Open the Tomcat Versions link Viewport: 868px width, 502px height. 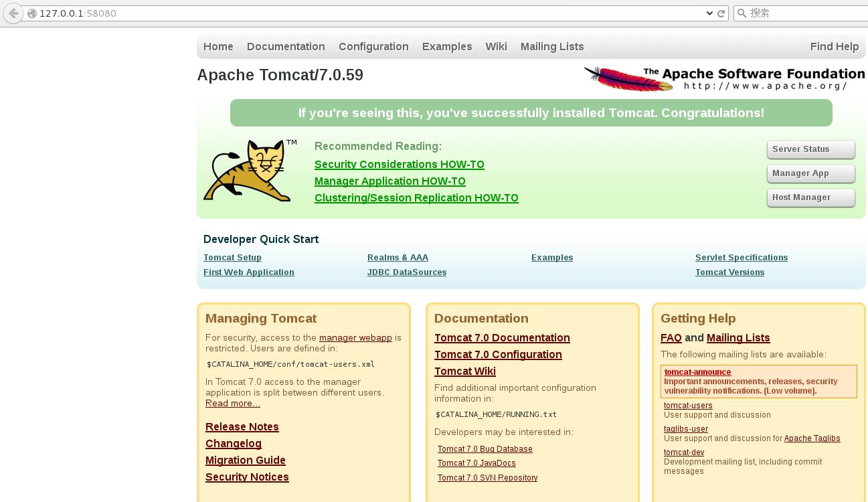coord(729,272)
